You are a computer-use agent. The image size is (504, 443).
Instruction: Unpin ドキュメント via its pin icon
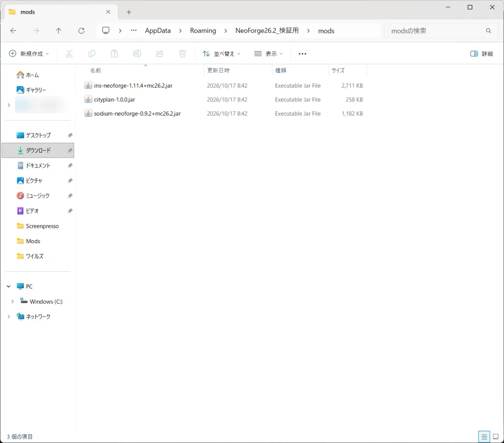pyautogui.click(x=70, y=165)
